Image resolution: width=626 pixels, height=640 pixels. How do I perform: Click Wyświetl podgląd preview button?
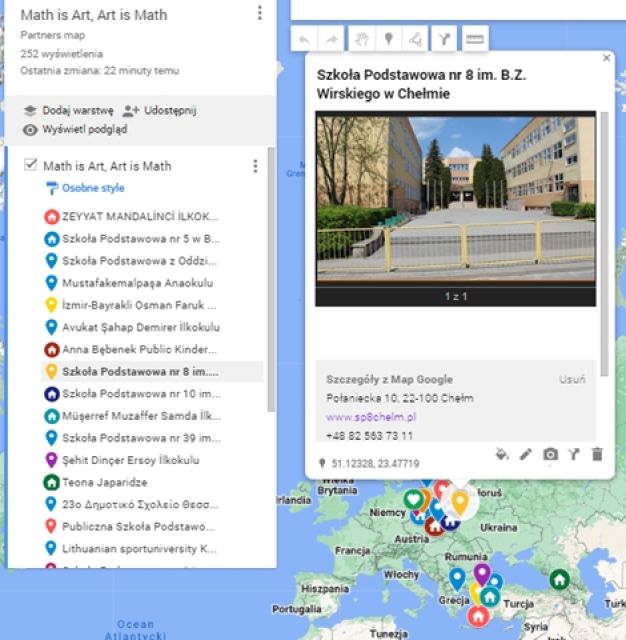tap(75, 129)
